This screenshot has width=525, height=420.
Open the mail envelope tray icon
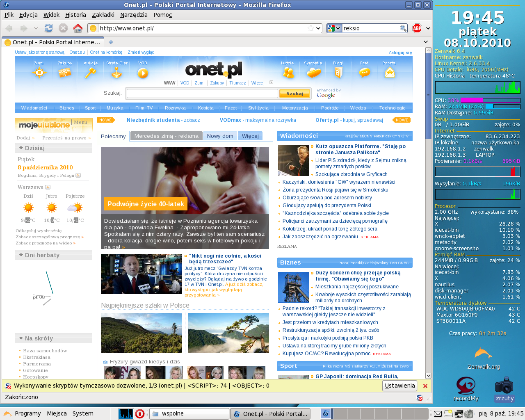[438, 413]
